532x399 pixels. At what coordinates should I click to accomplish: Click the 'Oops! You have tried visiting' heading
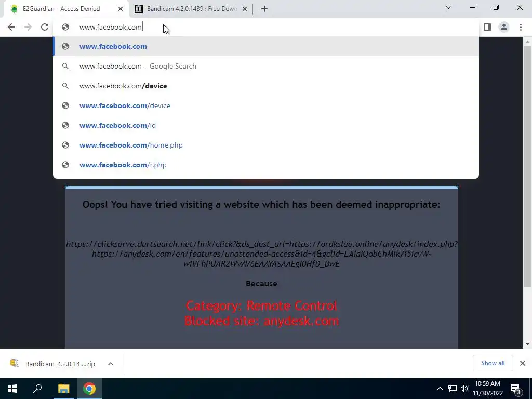point(261,205)
